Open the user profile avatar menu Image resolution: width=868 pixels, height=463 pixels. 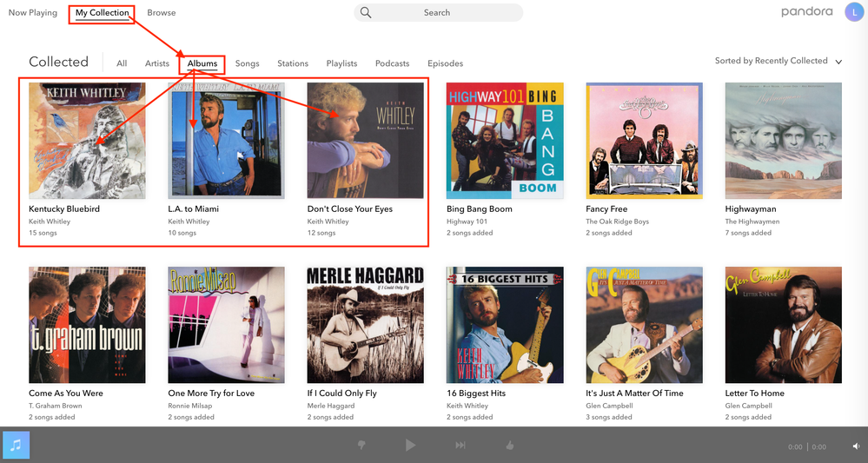(x=853, y=11)
